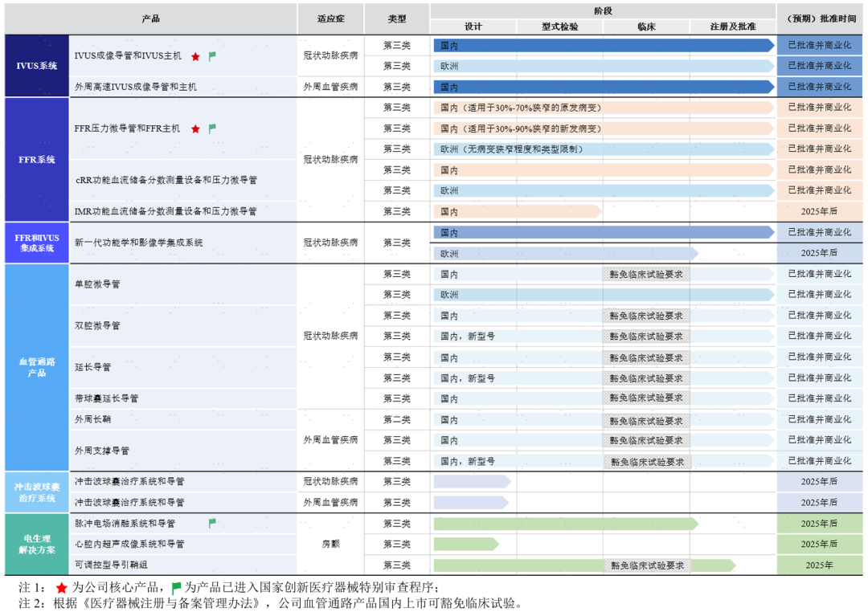Click the 2025年 approval time for 可调控型导引鞘组
This screenshot has height=612, width=868.
[x=819, y=565]
